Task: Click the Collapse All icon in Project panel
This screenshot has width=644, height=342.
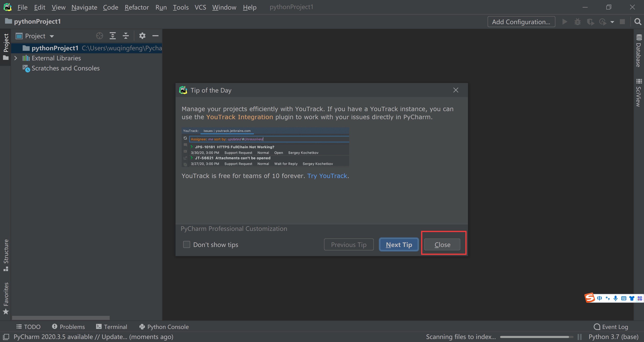Action: [126, 36]
